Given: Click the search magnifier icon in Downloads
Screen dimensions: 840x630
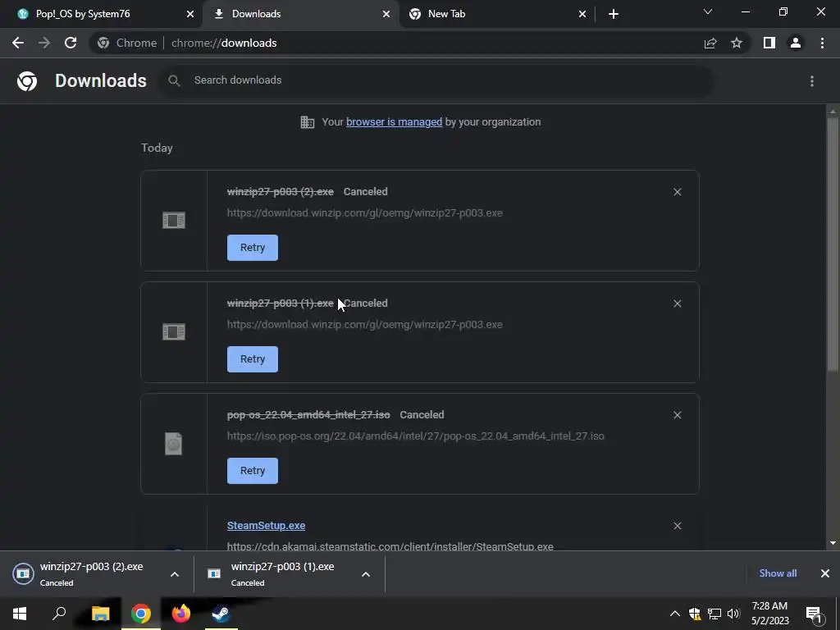Looking at the screenshot, I should pos(174,80).
